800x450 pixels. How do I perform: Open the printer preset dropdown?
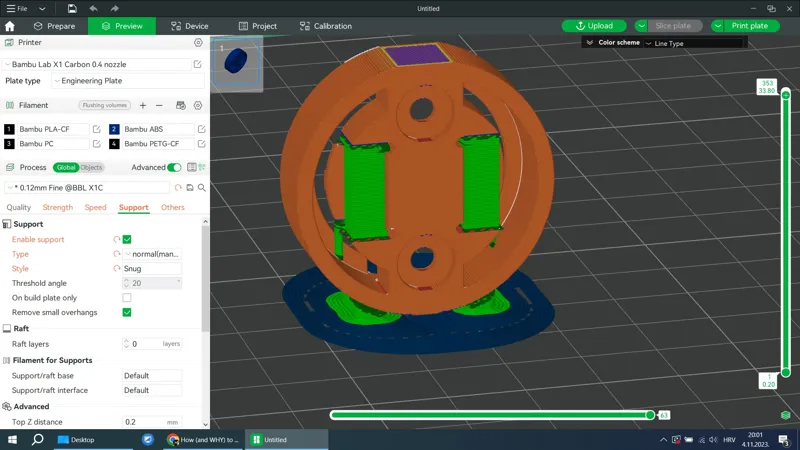[x=97, y=64]
